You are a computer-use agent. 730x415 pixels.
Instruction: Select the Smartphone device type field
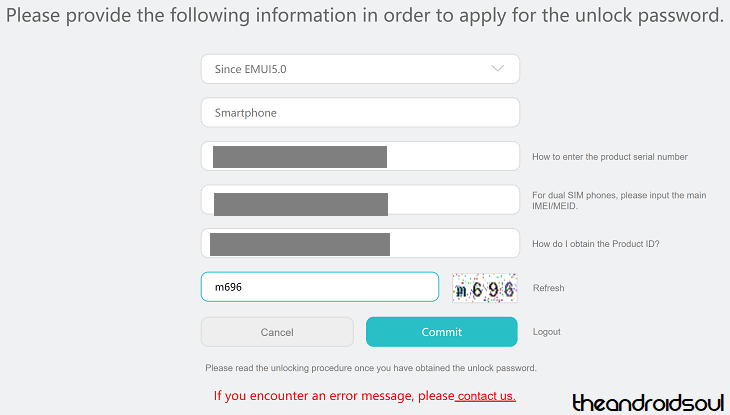pyautogui.click(x=360, y=113)
